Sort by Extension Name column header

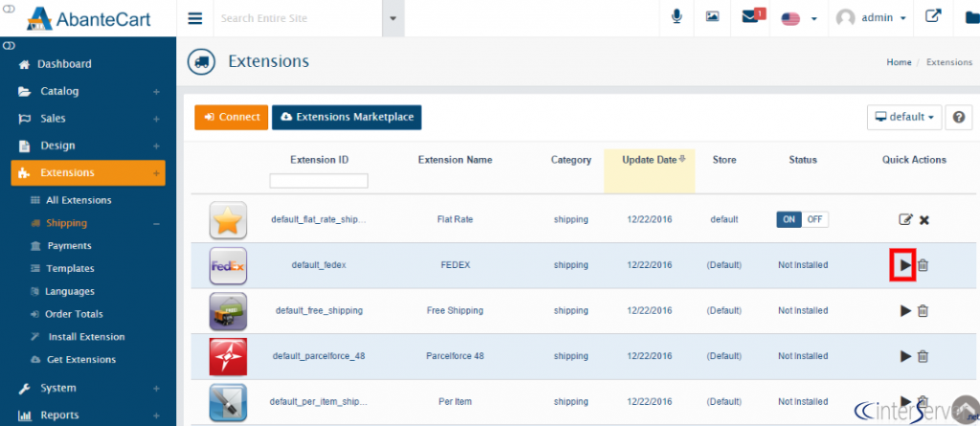tap(455, 160)
